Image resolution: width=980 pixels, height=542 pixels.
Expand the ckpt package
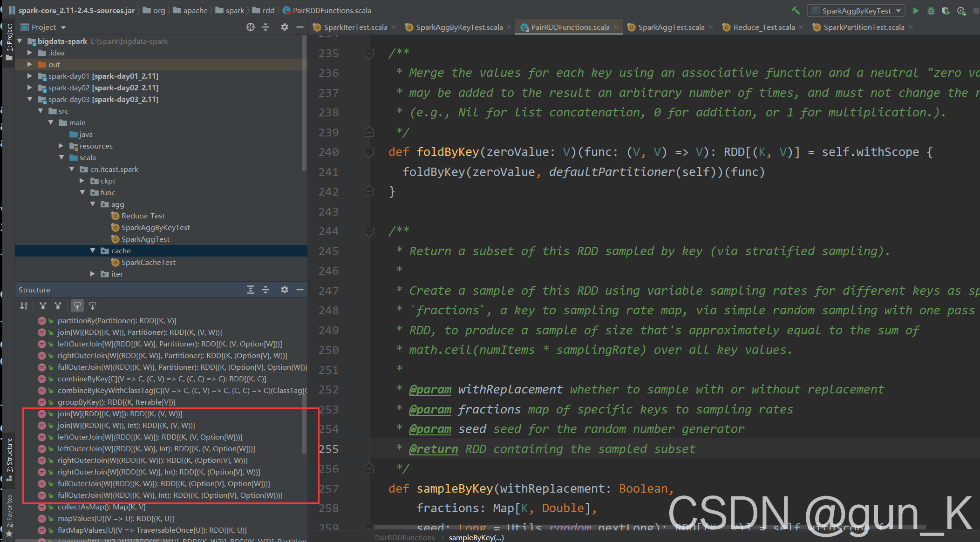(82, 181)
